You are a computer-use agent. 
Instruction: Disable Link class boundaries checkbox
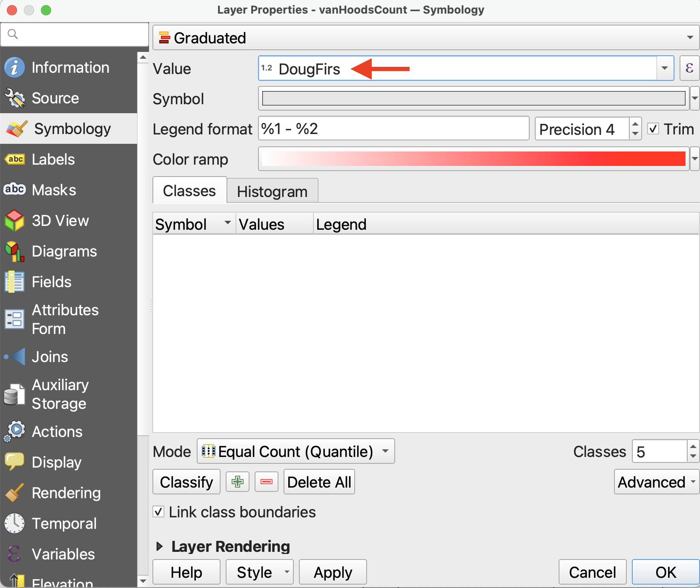(158, 512)
